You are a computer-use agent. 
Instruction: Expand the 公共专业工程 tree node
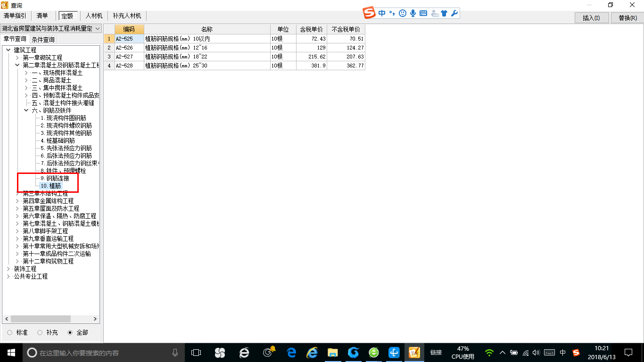[8, 276]
